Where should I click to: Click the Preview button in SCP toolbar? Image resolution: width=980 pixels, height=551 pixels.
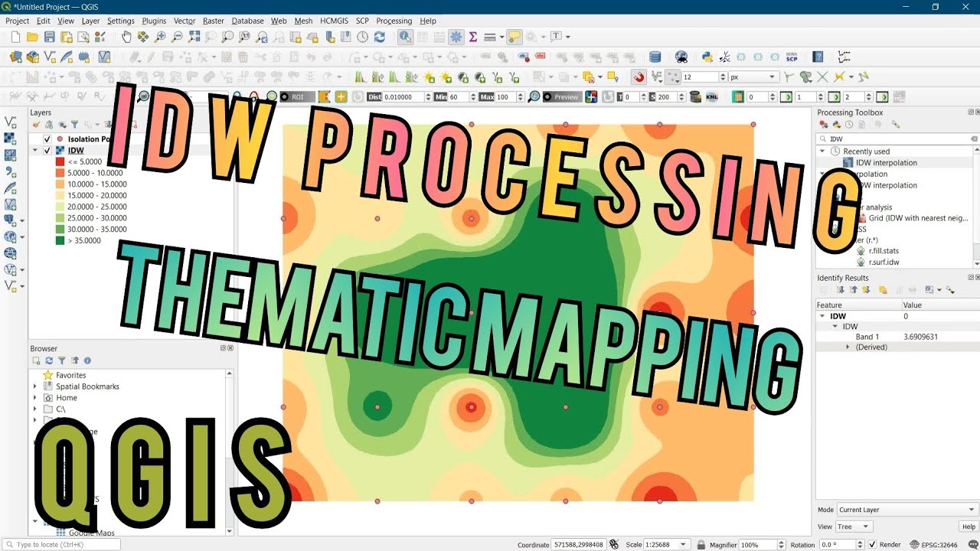point(561,97)
